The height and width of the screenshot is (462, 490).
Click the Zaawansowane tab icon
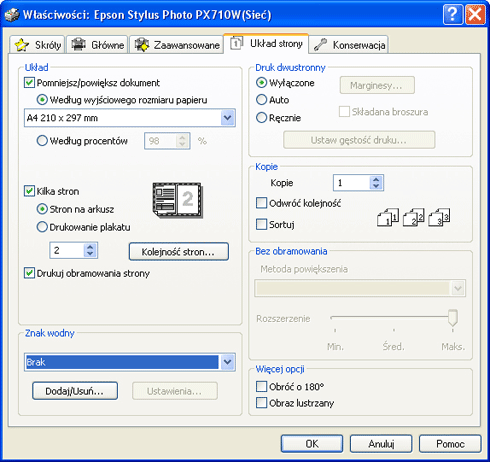[142, 44]
